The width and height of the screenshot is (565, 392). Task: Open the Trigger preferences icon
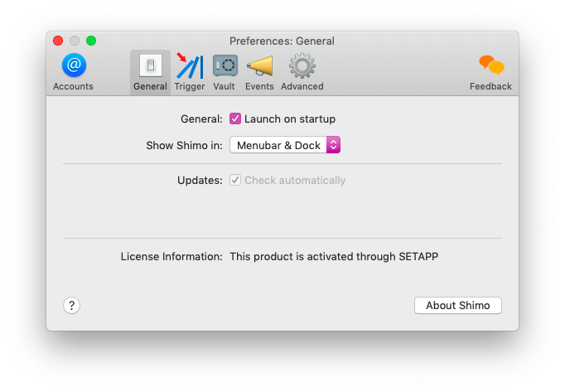(190, 65)
